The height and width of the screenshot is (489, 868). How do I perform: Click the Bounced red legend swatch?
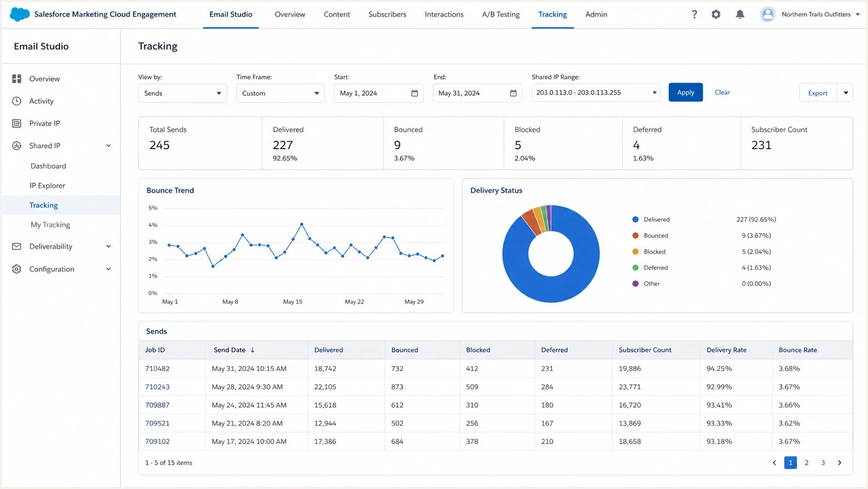coord(635,235)
